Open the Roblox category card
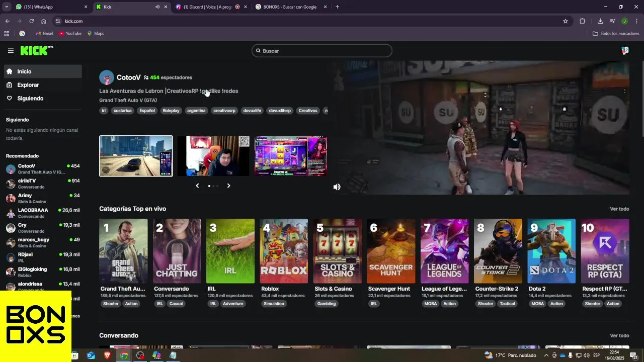Screen dimensions: 644x362 (x=284, y=251)
